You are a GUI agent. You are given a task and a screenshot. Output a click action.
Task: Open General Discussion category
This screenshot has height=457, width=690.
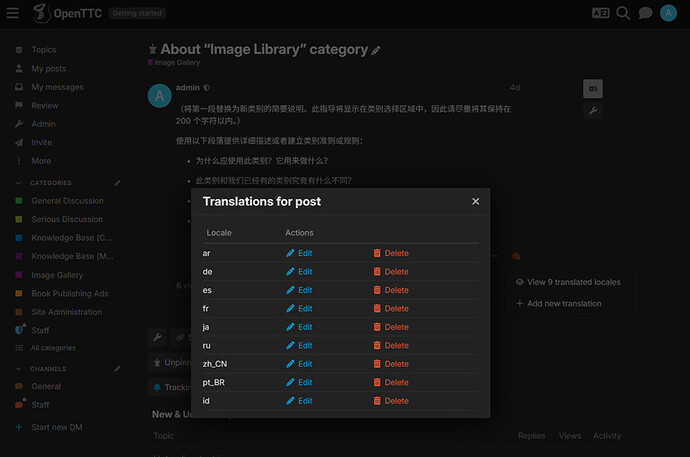pyautogui.click(x=67, y=201)
